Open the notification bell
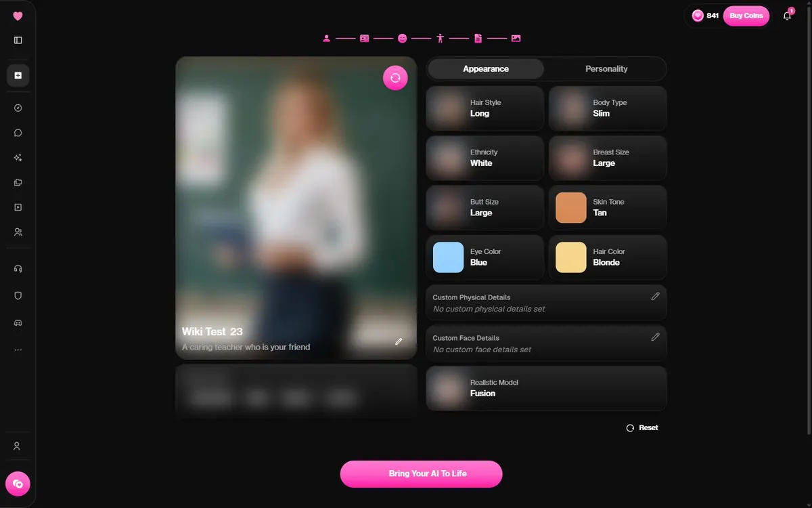The width and height of the screenshot is (812, 508). point(787,16)
